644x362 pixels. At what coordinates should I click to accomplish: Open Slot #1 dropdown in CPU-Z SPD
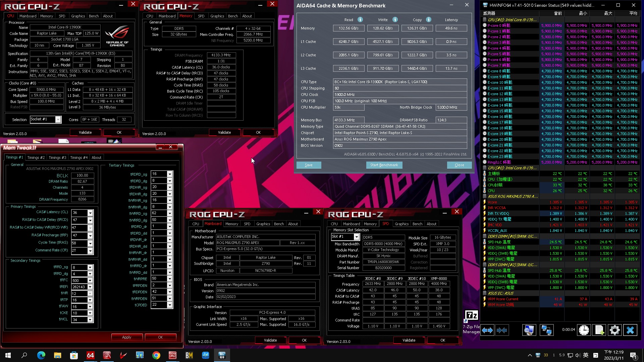(x=357, y=237)
